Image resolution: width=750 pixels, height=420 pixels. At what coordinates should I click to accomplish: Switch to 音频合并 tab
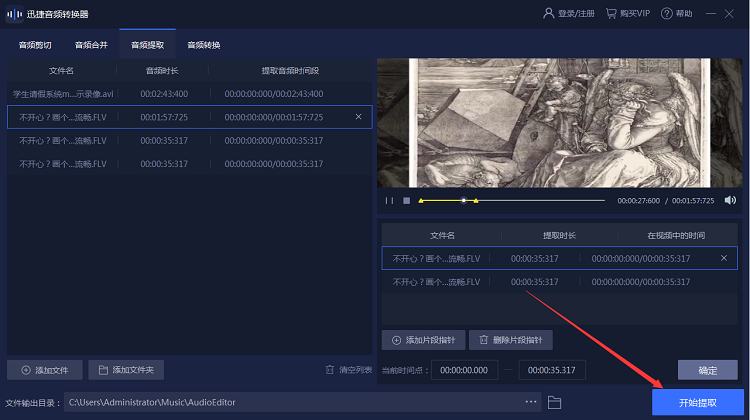pyautogui.click(x=91, y=45)
